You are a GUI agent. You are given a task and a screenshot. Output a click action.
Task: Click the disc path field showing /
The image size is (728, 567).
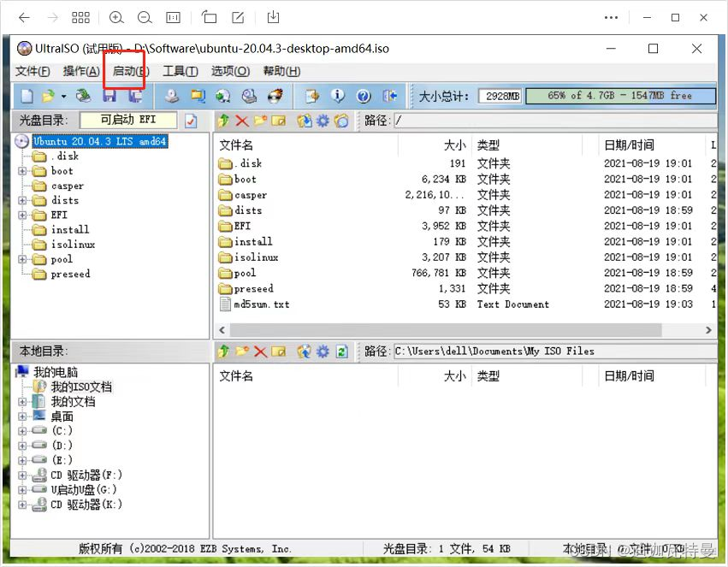pyautogui.click(x=556, y=121)
